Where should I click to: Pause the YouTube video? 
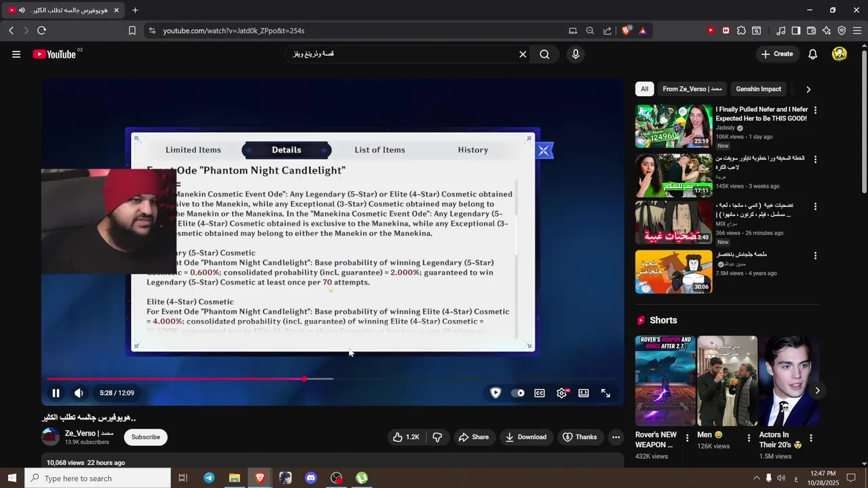click(56, 393)
